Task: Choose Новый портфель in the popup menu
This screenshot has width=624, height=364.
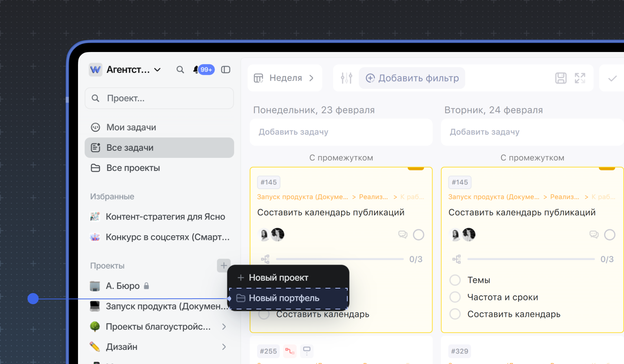Action: (x=284, y=298)
